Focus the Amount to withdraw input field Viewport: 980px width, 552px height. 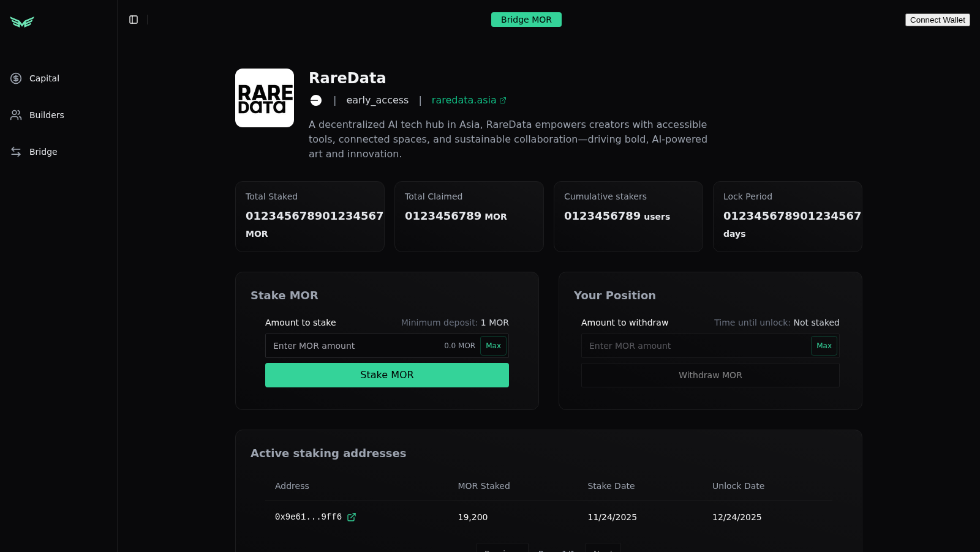click(x=695, y=346)
